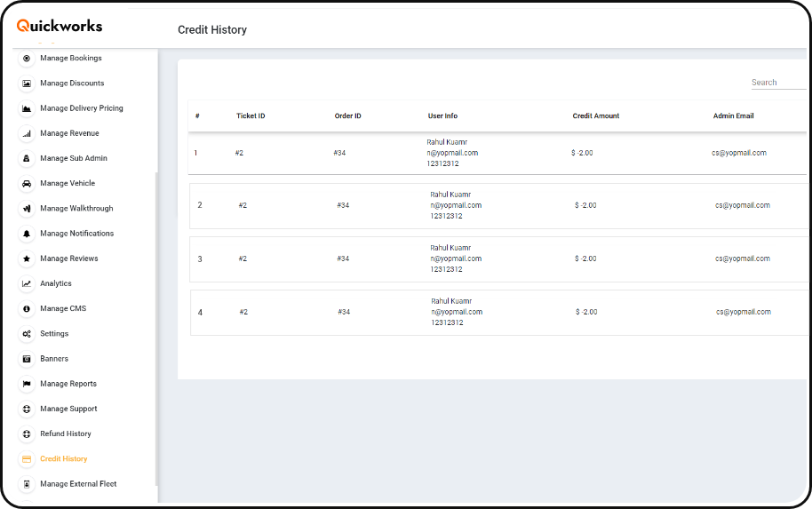The height and width of the screenshot is (509, 812).
Task: Click the Admin Email column header
Action: [x=733, y=116]
